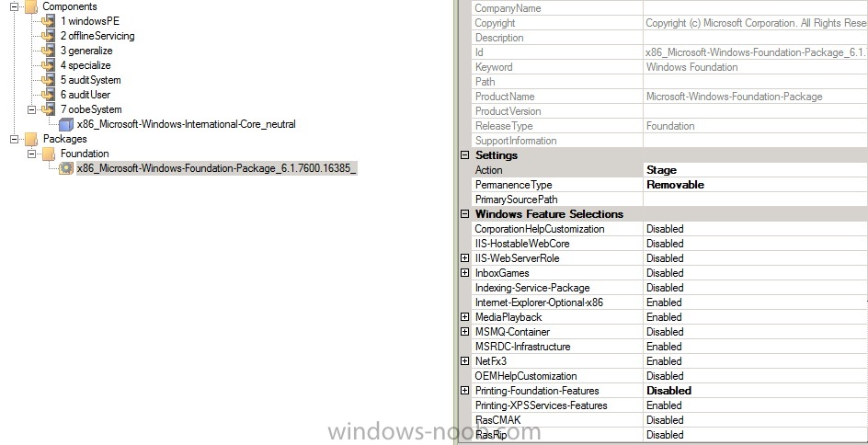This screenshot has width=868, height=445.
Task: Click the OEMHelpCustomization property name
Action: [526, 376]
